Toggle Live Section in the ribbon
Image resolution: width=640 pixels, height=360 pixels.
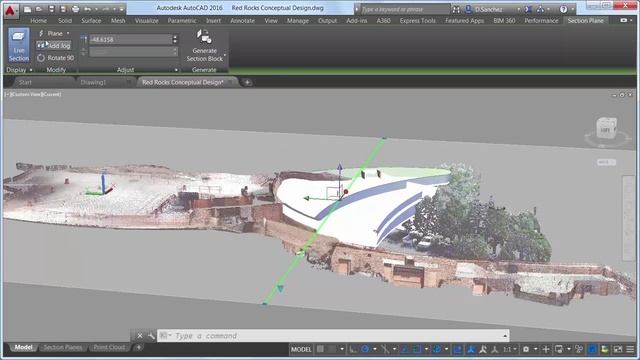pyautogui.click(x=19, y=45)
